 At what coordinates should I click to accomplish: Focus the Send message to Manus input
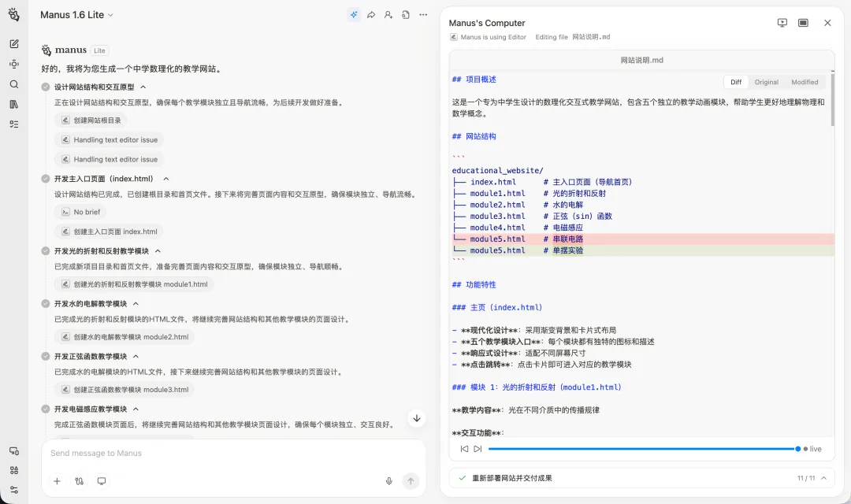[x=233, y=453]
